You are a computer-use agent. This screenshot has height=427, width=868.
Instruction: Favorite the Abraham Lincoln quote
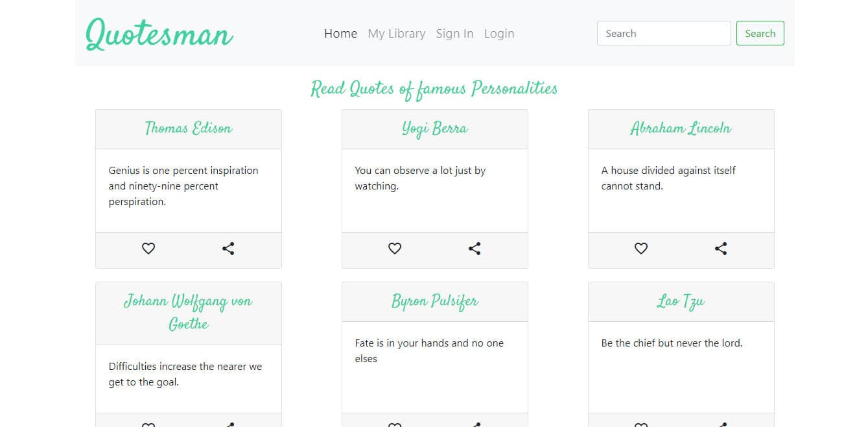coord(641,249)
